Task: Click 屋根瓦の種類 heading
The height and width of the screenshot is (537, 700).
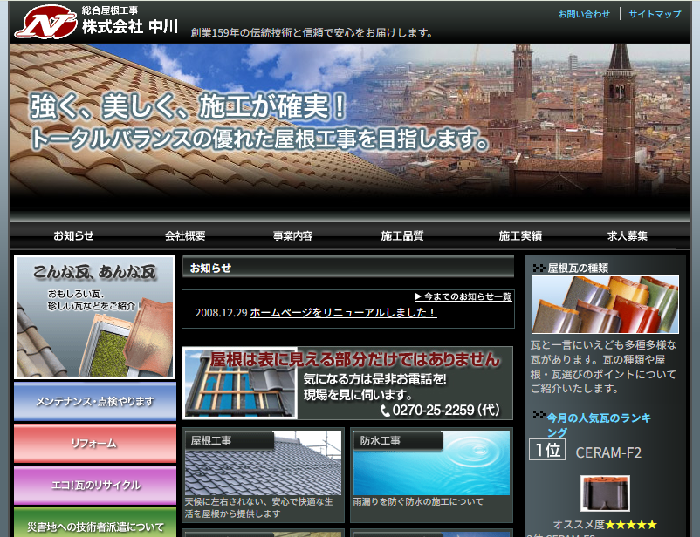Action: pyautogui.click(x=578, y=268)
